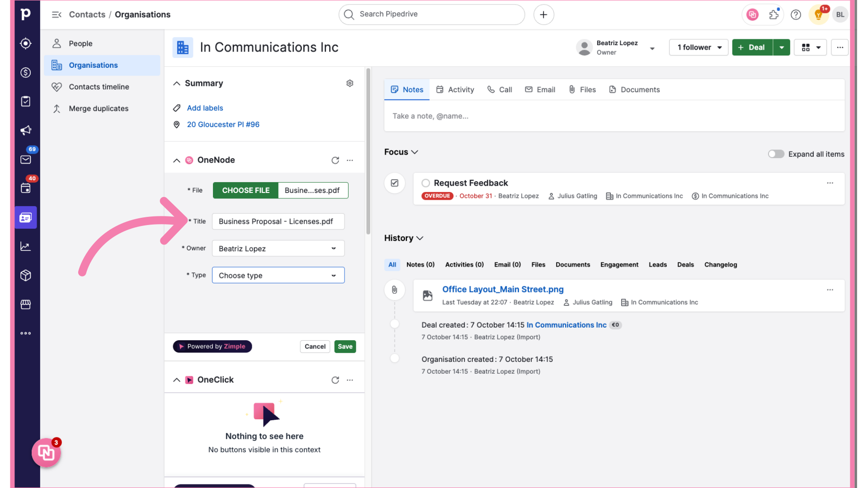Switch to the Documents tab
The height and width of the screenshot is (488, 868).
pos(634,89)
